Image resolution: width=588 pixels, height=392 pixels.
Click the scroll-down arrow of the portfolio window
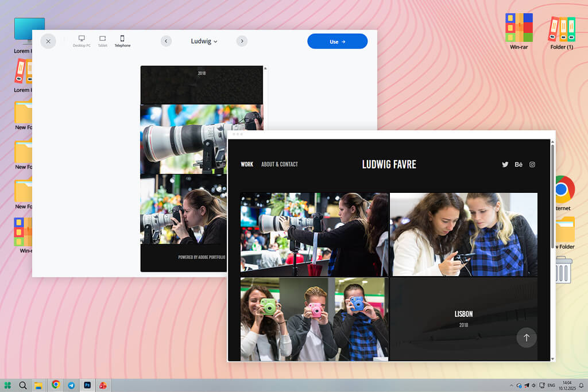click(x=552, y=359)
